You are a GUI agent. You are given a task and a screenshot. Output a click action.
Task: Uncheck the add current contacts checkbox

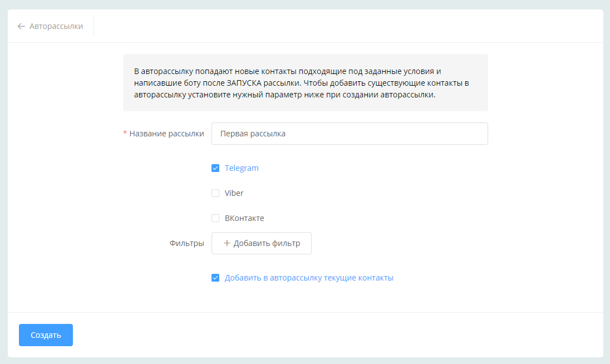[x=215, y=278]
